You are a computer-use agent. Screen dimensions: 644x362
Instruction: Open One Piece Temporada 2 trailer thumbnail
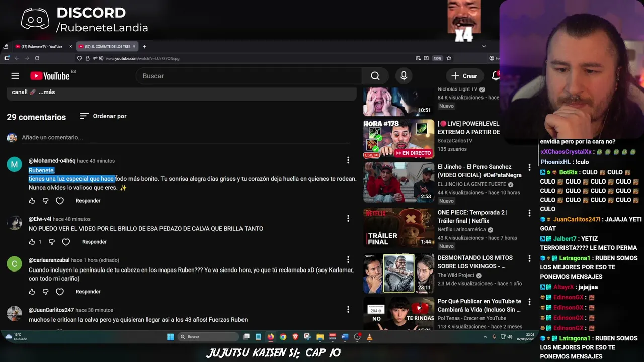(398, 228)
